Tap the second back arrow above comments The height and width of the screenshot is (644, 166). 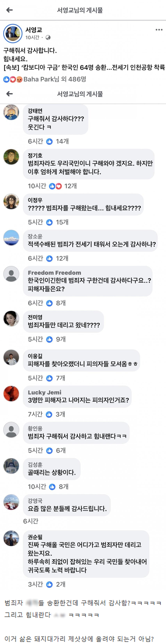tap(9, 94)
